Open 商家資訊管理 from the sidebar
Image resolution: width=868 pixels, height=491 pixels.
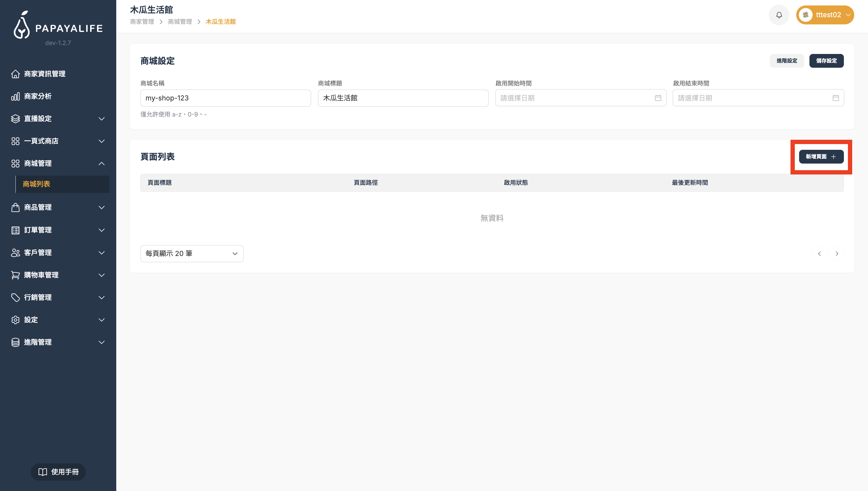(x=44, y=74)
